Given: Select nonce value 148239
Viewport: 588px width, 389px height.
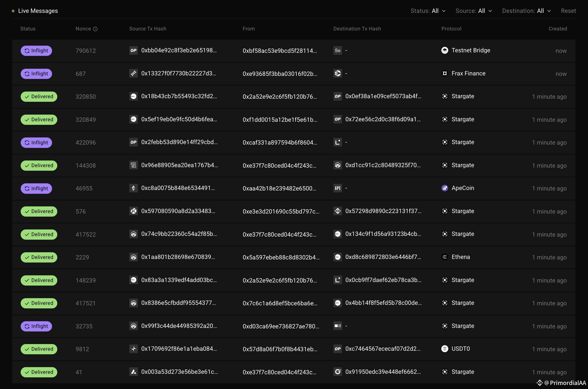Looking at the screenshot, I should [x=86, y=280].
